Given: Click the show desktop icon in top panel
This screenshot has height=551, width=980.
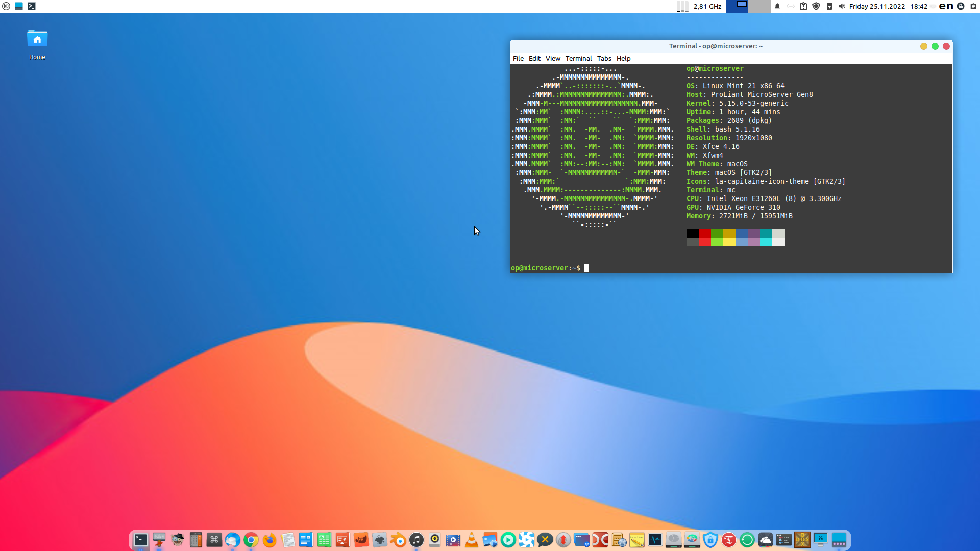Looking at the screenshot, I should click(19, 6).
